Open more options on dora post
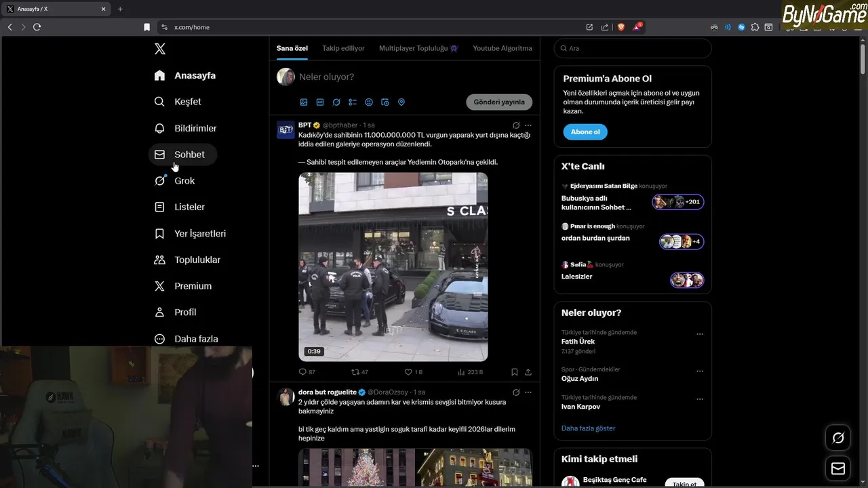The image size is (868, 488). click(x=528, y=392)
